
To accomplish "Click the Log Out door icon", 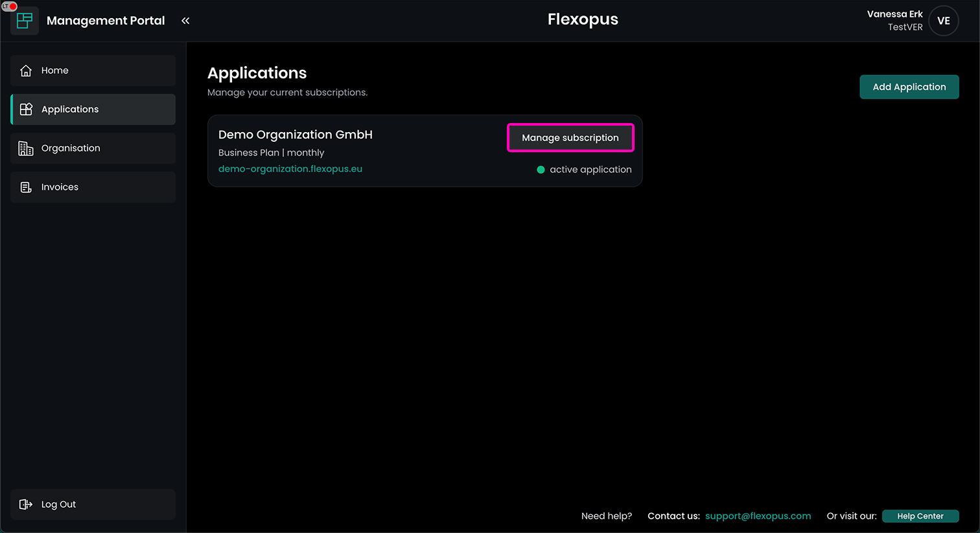I will pyautogui.click(x=26, y=505).
